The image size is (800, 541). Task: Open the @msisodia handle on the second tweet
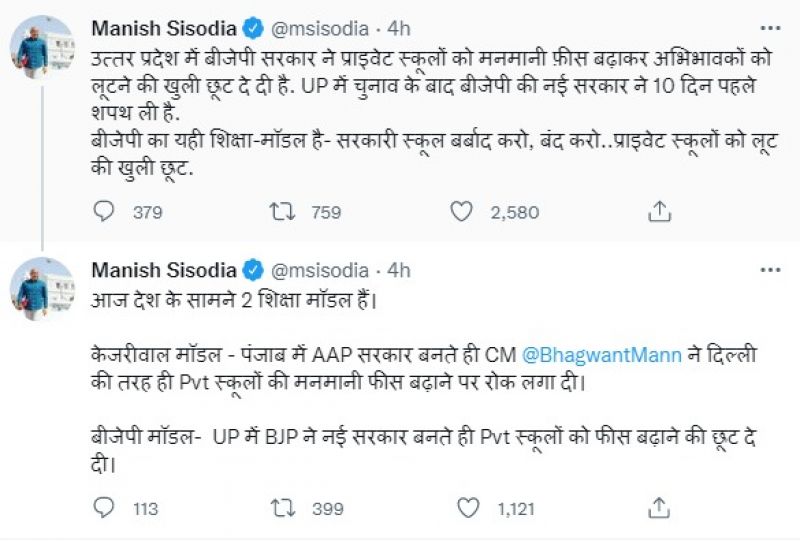click(x=320, y=270)
